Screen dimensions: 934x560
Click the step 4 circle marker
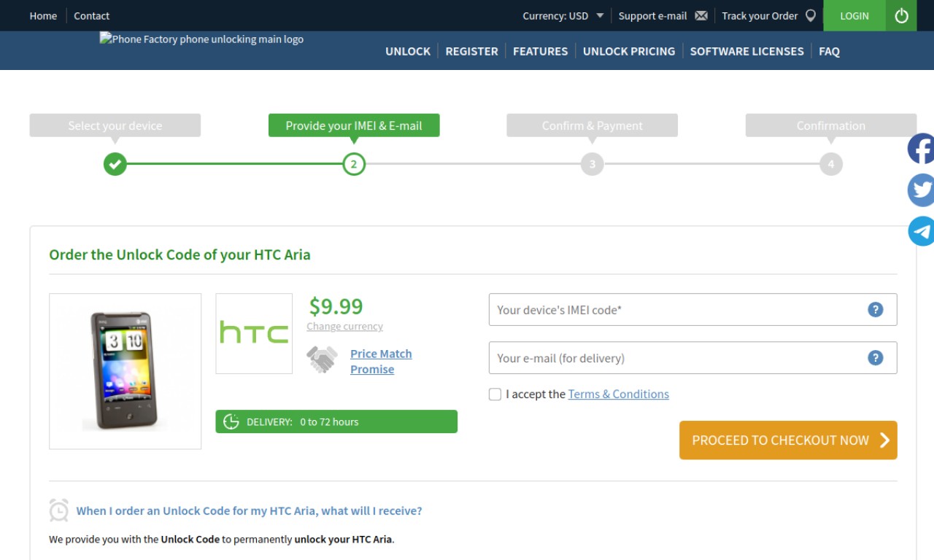point(831,164)
